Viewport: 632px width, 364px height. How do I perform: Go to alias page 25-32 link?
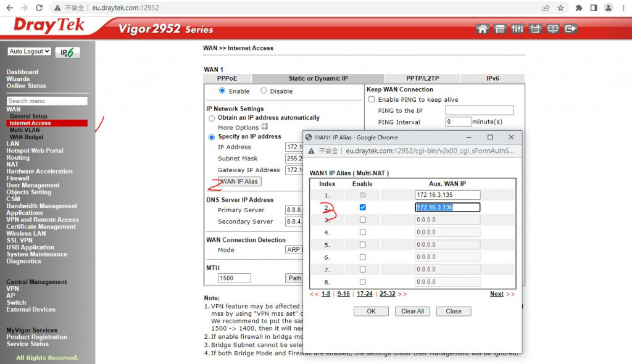(x=388, y=294)
